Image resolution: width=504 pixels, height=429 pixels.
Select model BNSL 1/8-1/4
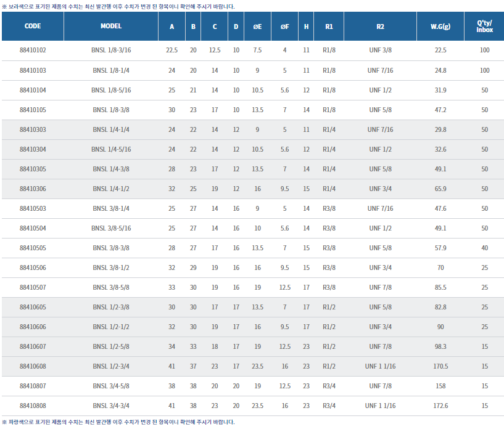tap(111, 70)
